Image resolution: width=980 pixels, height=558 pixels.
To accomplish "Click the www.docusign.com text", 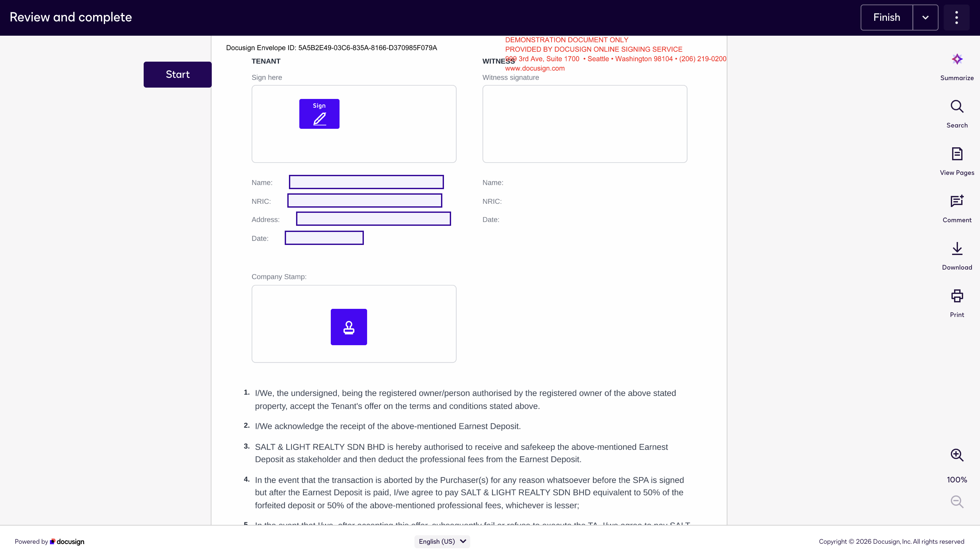I will click(535, 68).
